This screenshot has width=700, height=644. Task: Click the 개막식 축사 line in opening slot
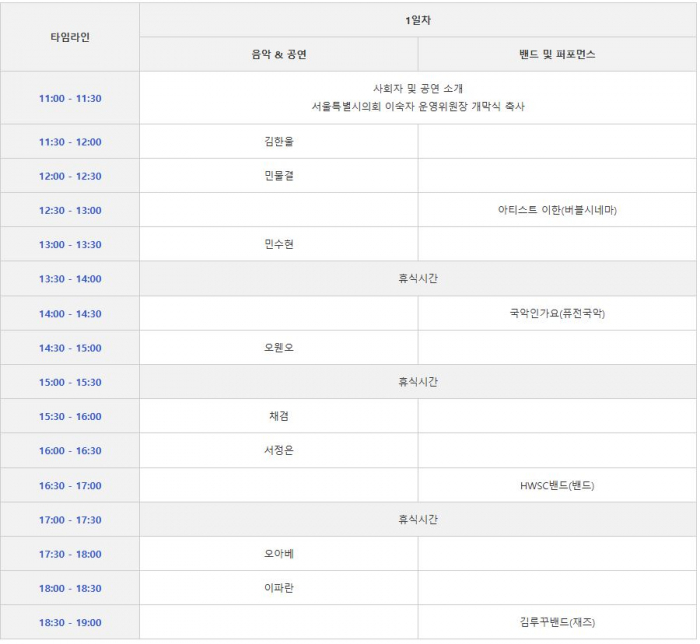(x=418, y=107)
